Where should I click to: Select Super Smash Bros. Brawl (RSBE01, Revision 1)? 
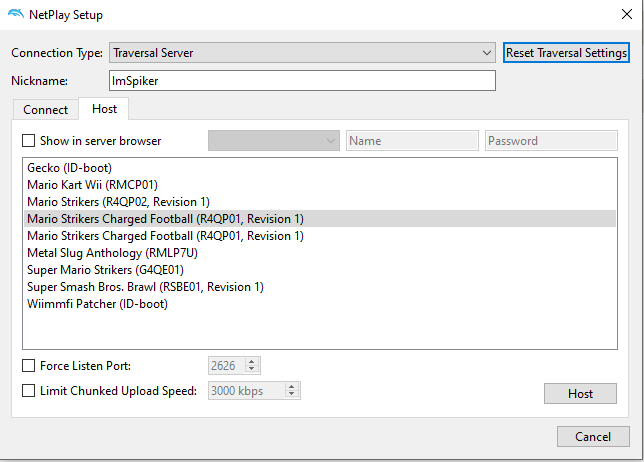(320, 287)
